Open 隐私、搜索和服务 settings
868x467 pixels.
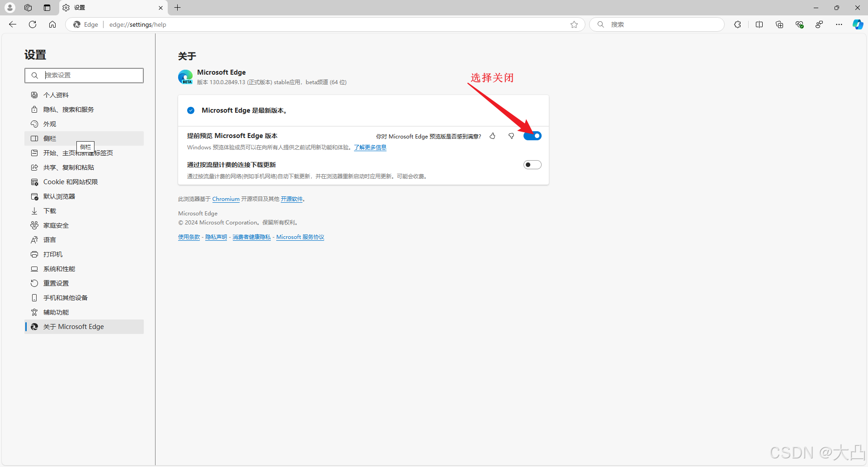84,110
